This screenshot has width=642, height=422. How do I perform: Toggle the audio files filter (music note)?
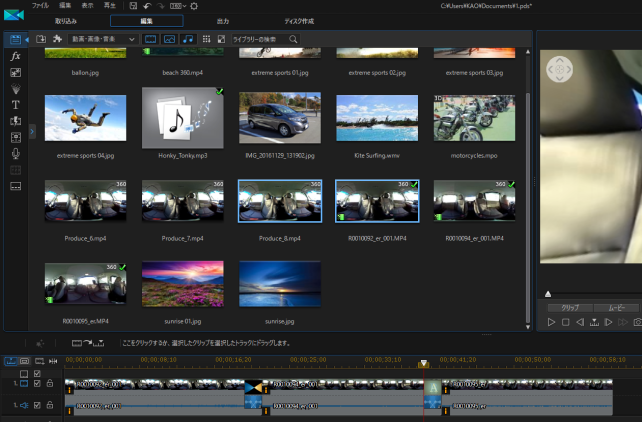click(188, 39)
